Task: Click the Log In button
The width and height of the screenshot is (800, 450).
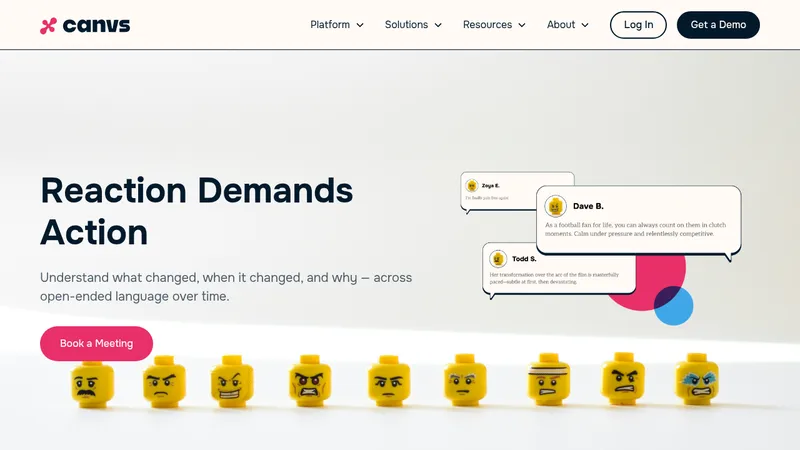Action: pos(638,25)
